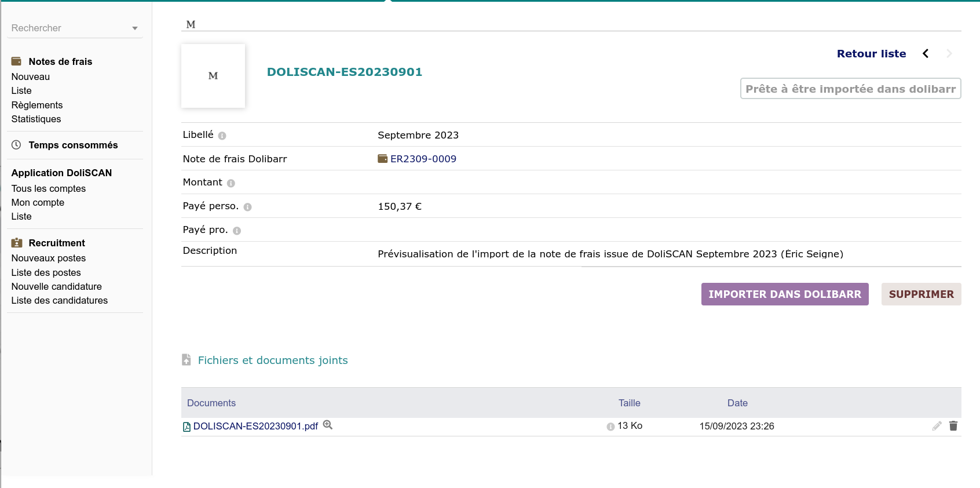Delete the document with the trash icon
980x488 pixels.
coord(953,426)
